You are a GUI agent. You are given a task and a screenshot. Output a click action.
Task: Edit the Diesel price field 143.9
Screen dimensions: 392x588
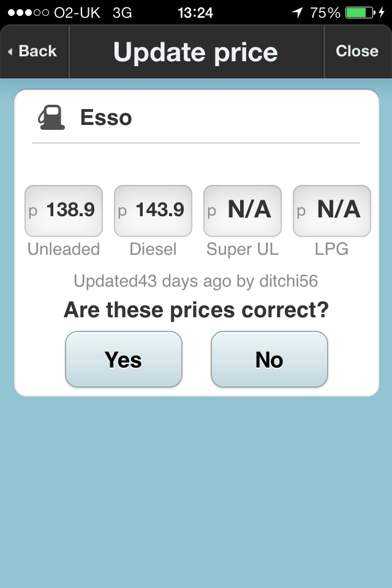[153, 211]
